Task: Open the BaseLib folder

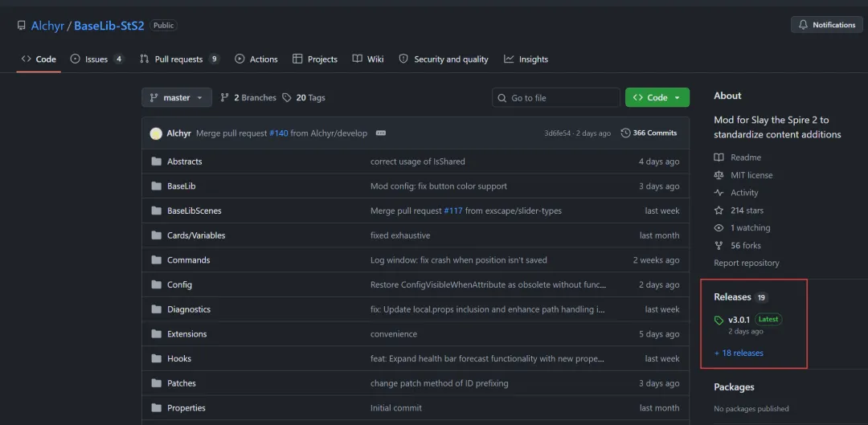Action: pos(181,186)
